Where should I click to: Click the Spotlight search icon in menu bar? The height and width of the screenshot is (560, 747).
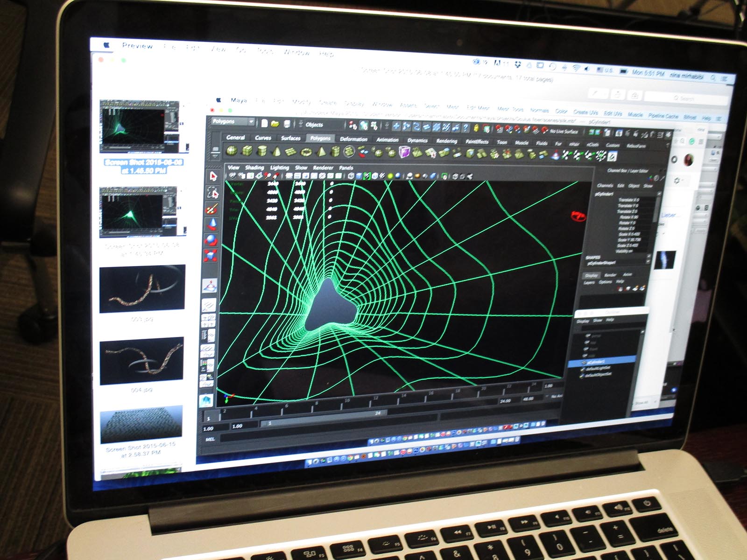coord(713,77)
